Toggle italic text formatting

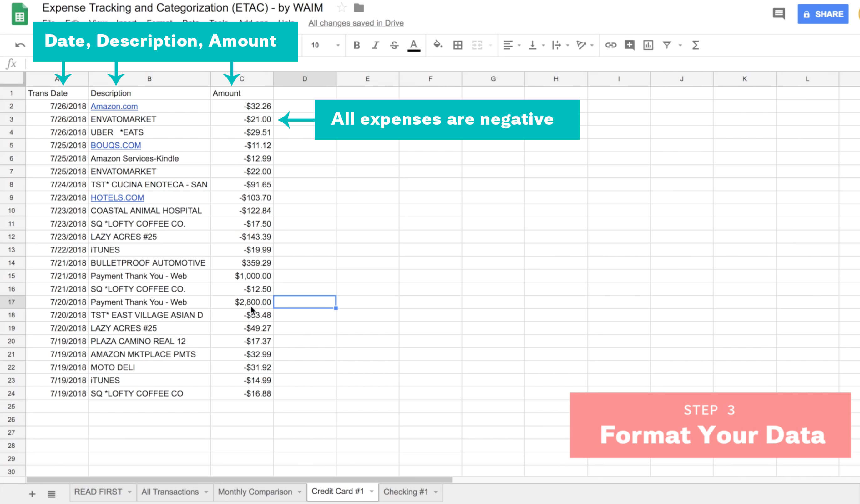[375, 45]
